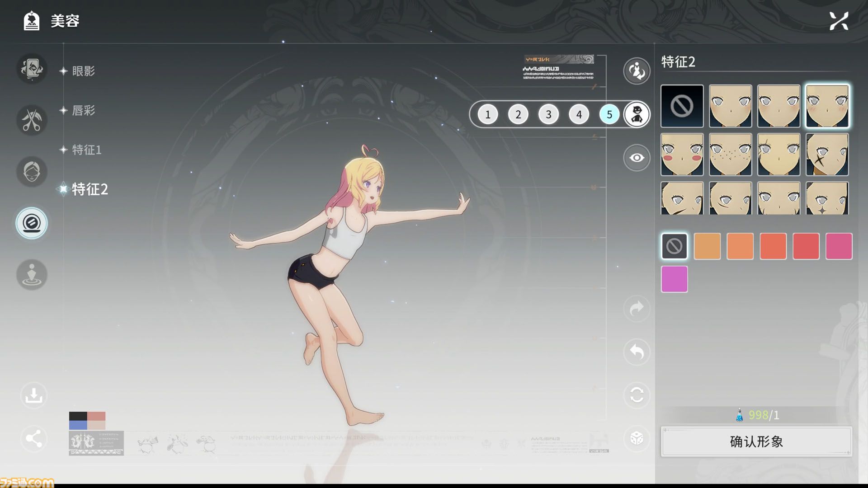Select the 眼影 menu item
Viewport: 868px width, 488px height.
(84, 71)
